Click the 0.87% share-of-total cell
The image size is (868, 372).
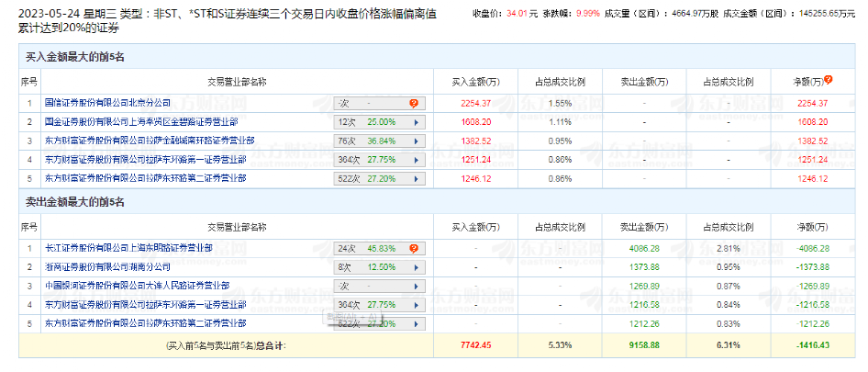[x=729, y=286]
